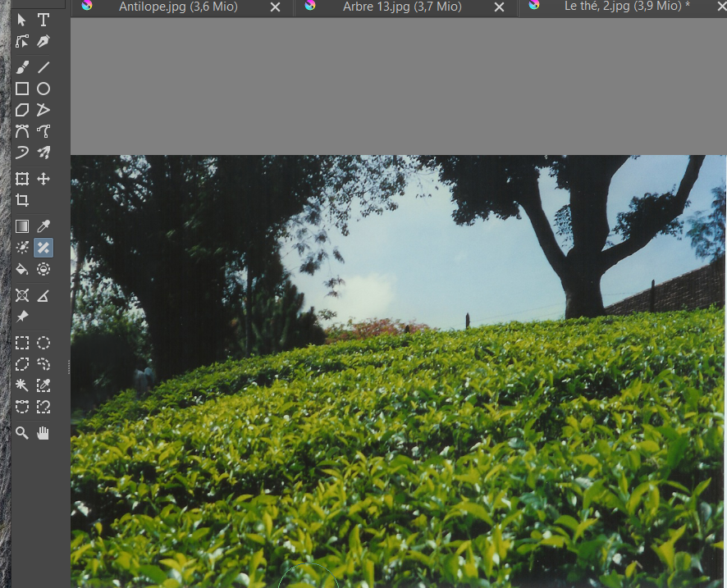Select the freehand spiral lasso selection tool
This screenshot has width=727, height=588.
43,364
